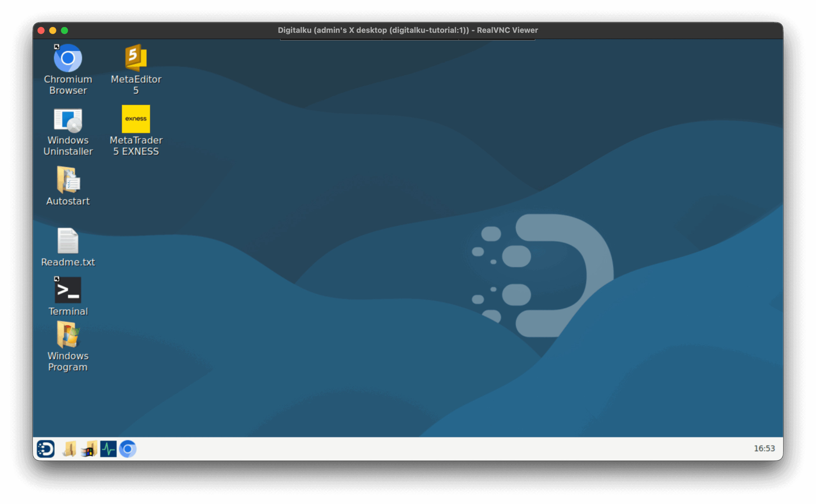
Task: Minimize the RealVNC Viewer with yellow button
Action: click(53, 31)
